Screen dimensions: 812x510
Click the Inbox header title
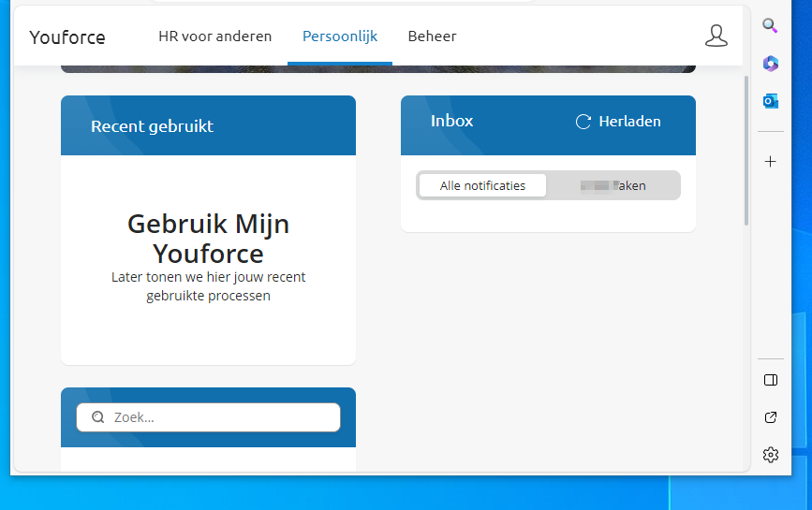point(451,121)
